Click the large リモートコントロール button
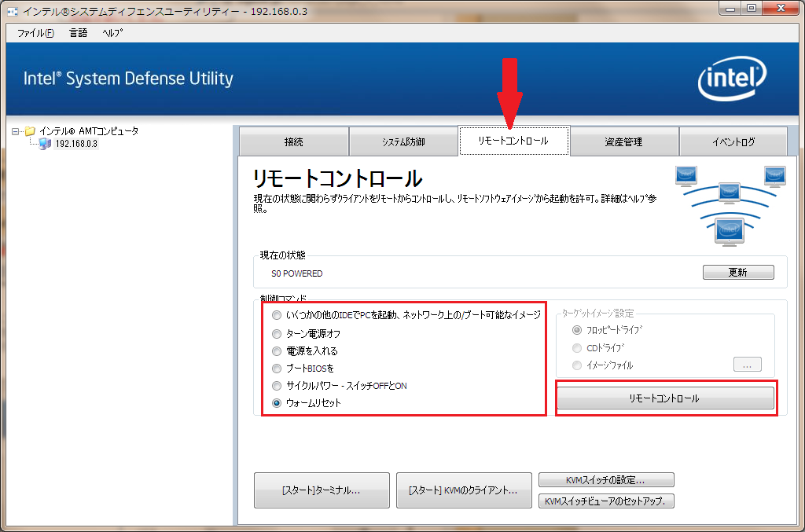Image resolution: width=805 pixels, height=532 pixels. pos(665,398)
